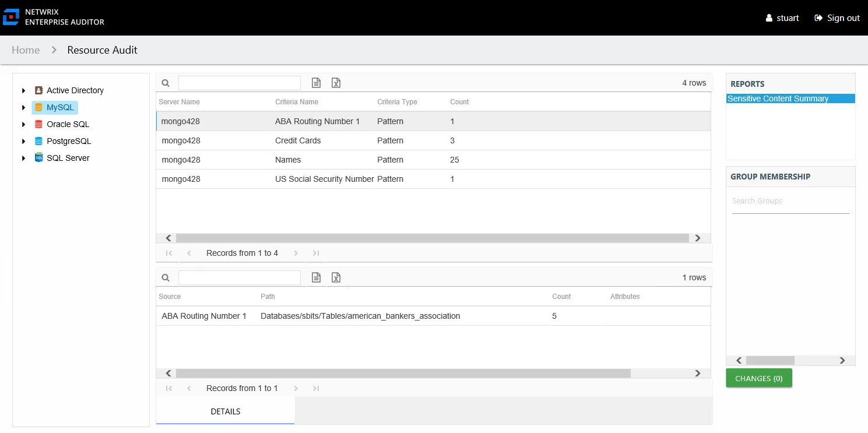
Task: Click upper grid scrollbar left arrow
Action: [168, 238]
